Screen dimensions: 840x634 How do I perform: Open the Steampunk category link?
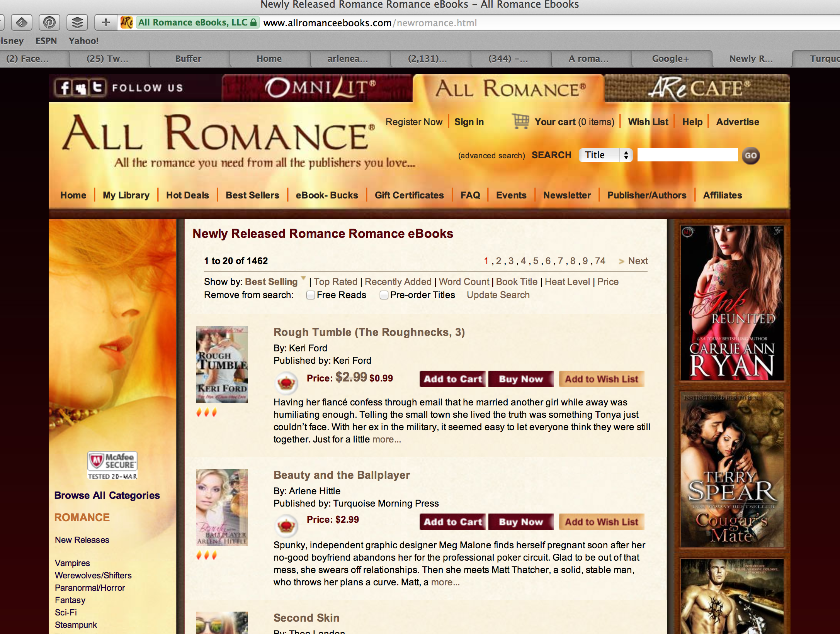76,625
